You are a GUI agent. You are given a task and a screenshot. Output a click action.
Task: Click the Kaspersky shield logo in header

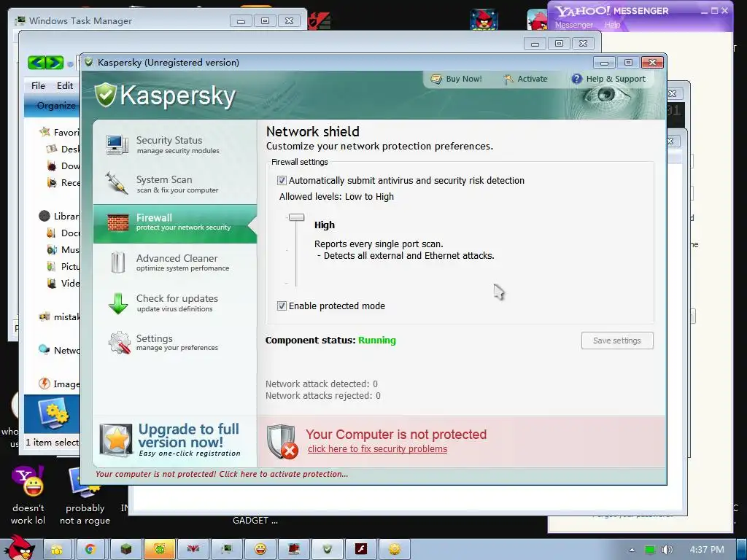pos(105,96)
